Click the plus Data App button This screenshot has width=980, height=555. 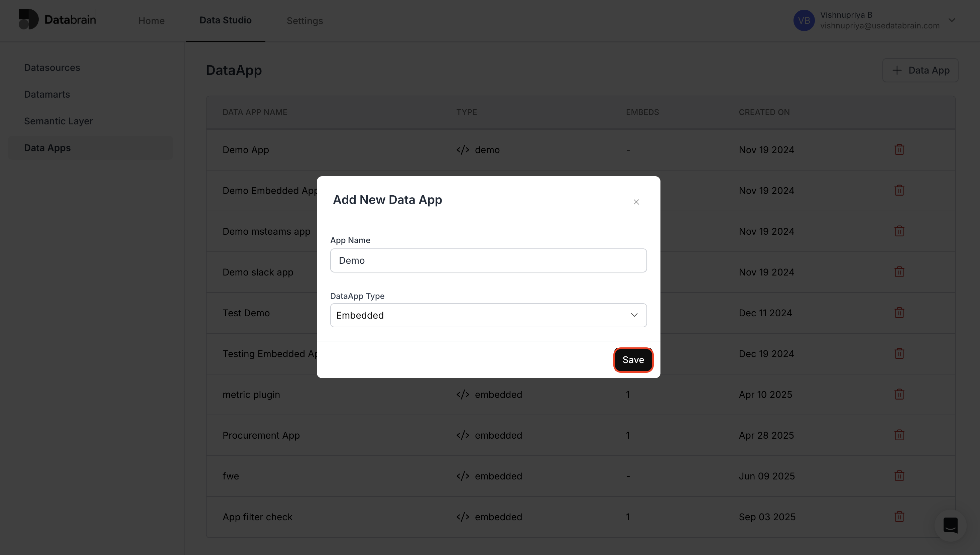click(920, 70)
